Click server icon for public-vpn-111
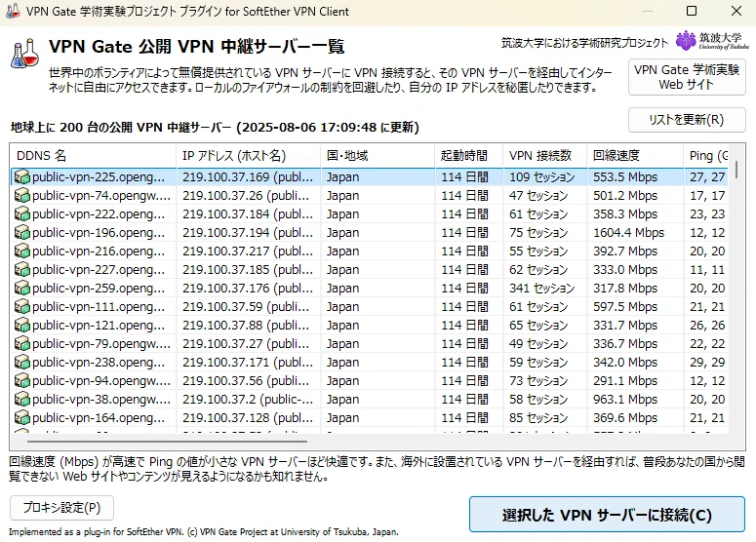The image size is (756, 542). 22,307
